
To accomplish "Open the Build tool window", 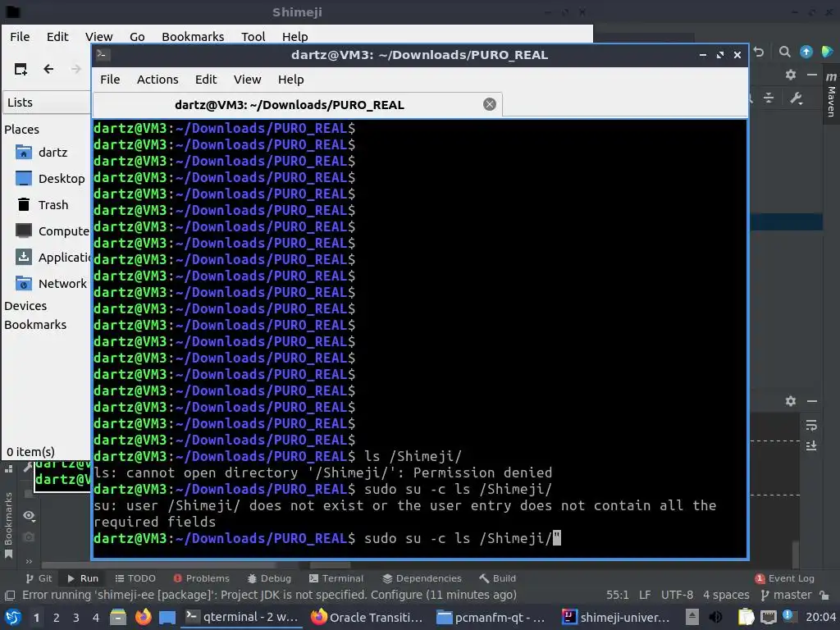I will (x=498, y=578).
